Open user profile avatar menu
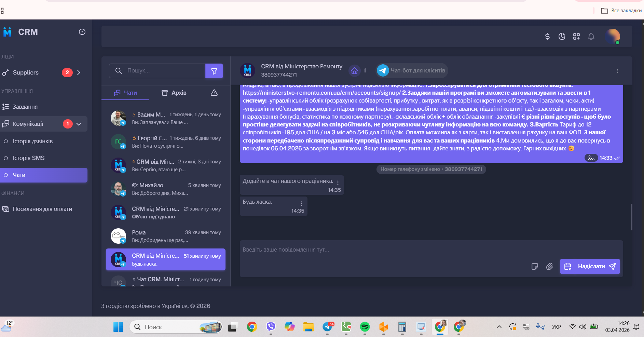This screenshot has width=644, height=337. coord(613,36)
